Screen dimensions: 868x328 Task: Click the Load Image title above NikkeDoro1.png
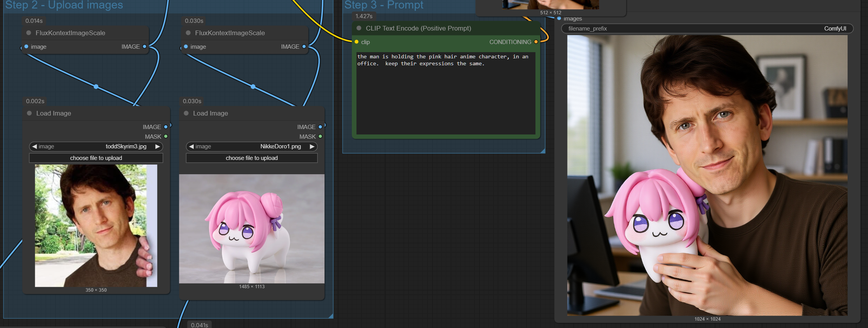click(211, 113)
